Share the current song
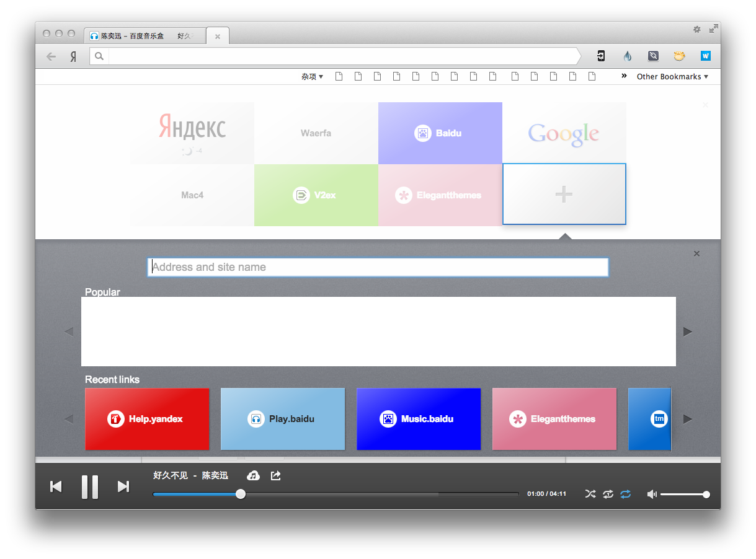756x559 pixels. click(276, 475)
